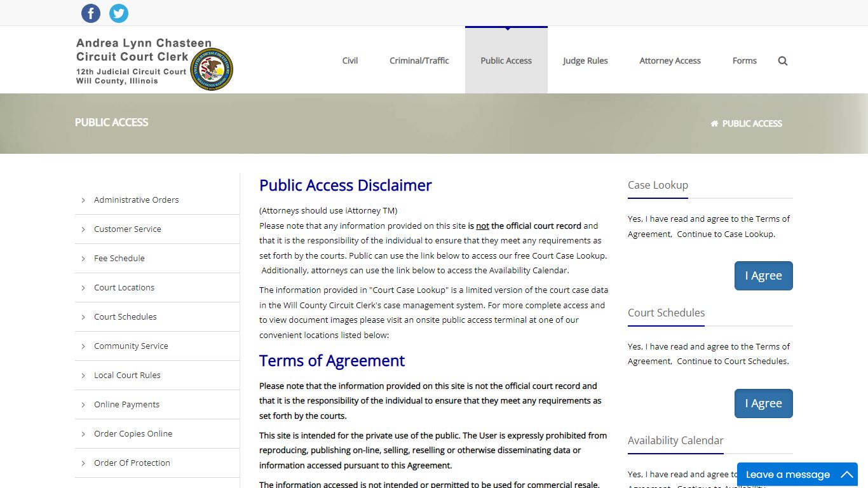This screenshot has width=868, height=488.
Task: Open Court Schedules sidebar link
Action: coord(125,316)
